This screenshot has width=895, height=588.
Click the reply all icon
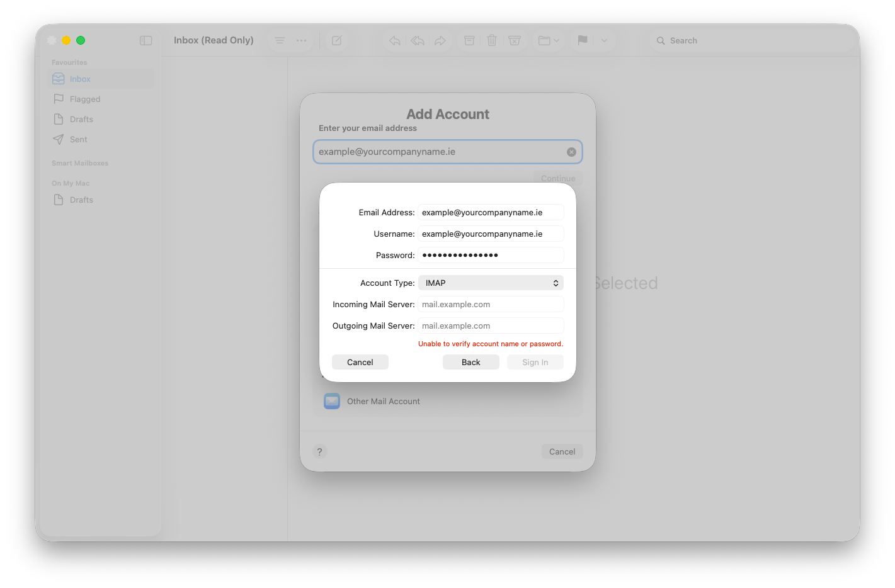(418, 40)
